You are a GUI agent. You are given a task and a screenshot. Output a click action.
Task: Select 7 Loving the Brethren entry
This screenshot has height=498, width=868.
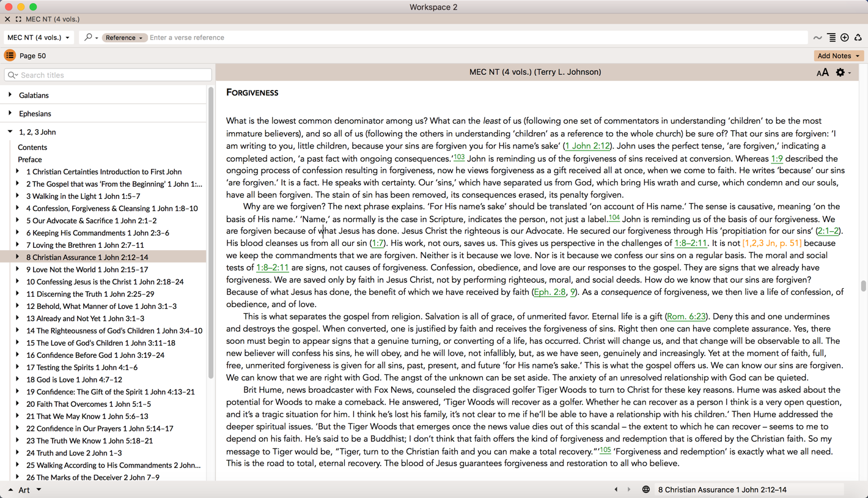85,245
